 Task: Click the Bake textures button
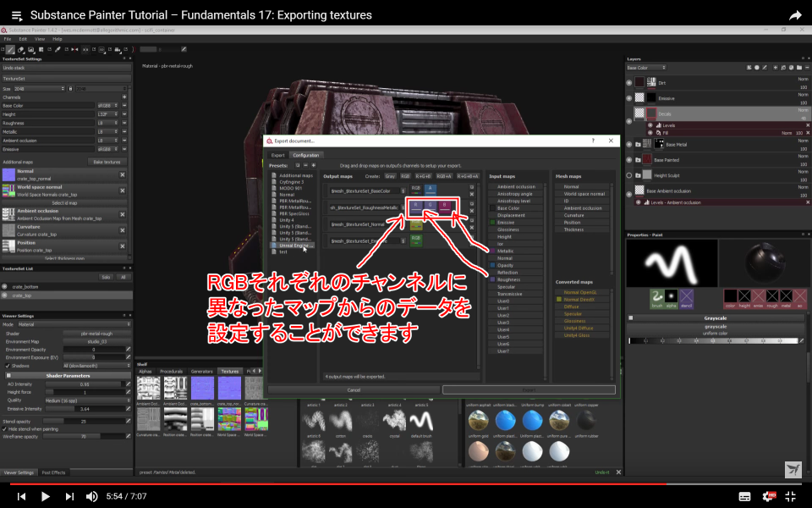pos(107,162)
